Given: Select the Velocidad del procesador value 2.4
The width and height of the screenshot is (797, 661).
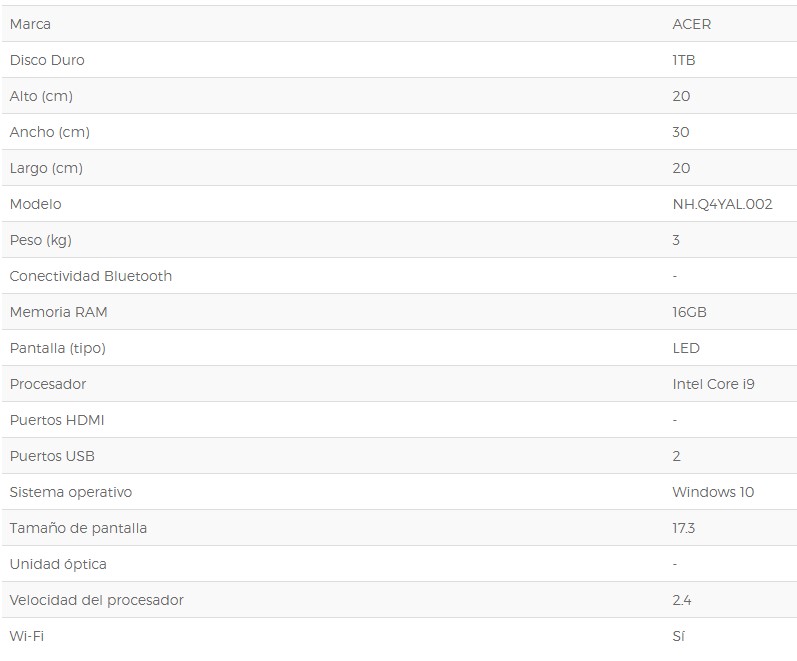Looking at the screenshot, I should click(682, 600).
